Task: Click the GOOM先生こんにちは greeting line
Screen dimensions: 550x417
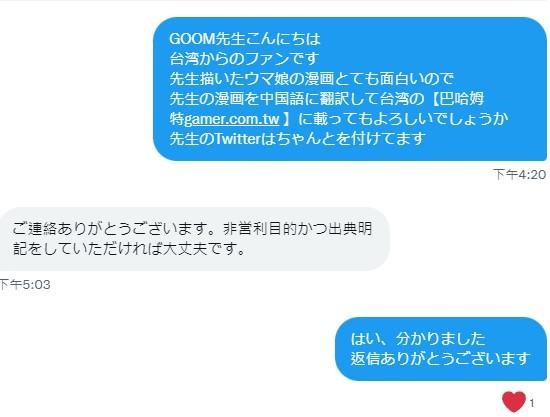Action: click(245, 39)
